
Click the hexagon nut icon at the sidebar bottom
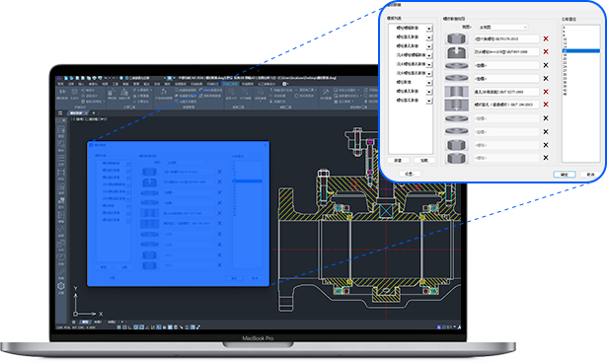pos(61,286)
